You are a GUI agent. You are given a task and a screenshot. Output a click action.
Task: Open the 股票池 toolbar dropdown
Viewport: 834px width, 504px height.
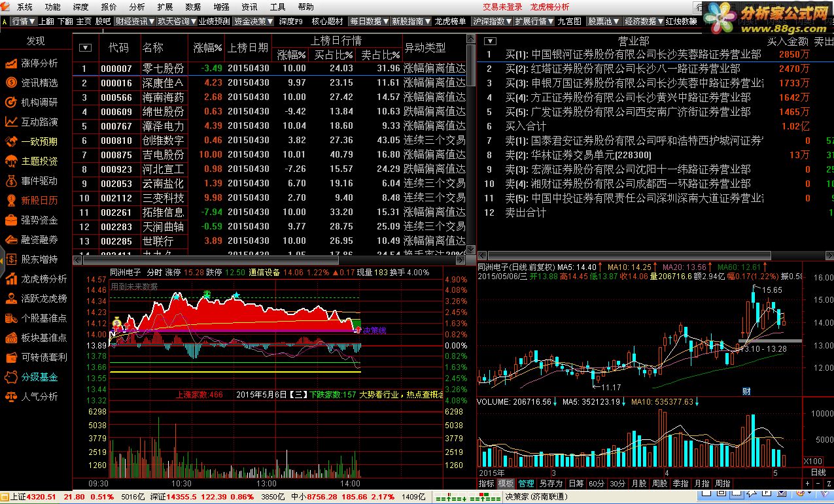[603, 21]
